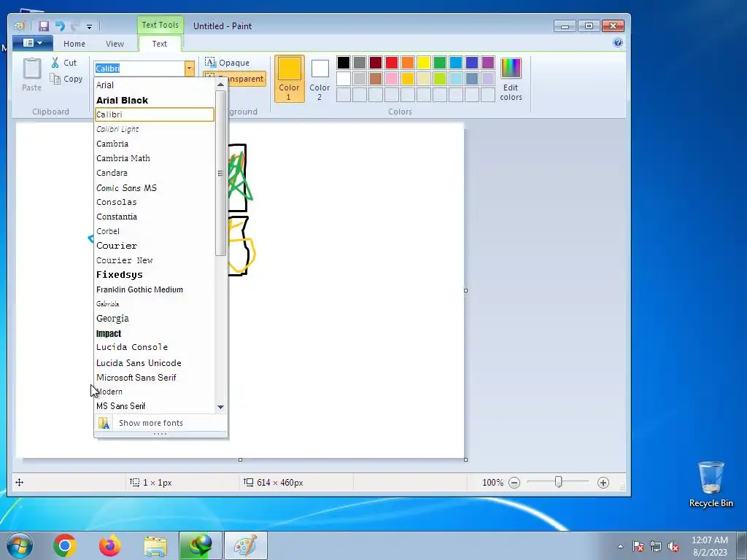Select Impact font entry
Viewport: 747px width, 560px height.
pyautogui.click(x=155, y=333)
